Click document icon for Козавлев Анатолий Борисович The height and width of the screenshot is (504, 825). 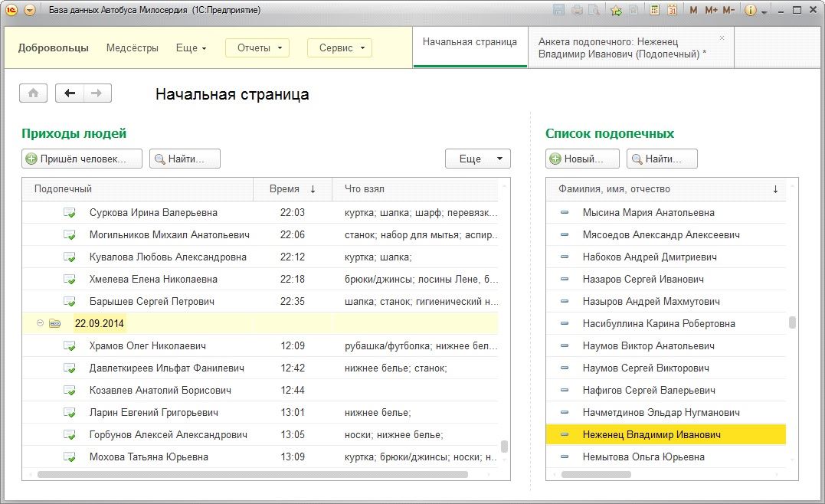coord(70,391)
